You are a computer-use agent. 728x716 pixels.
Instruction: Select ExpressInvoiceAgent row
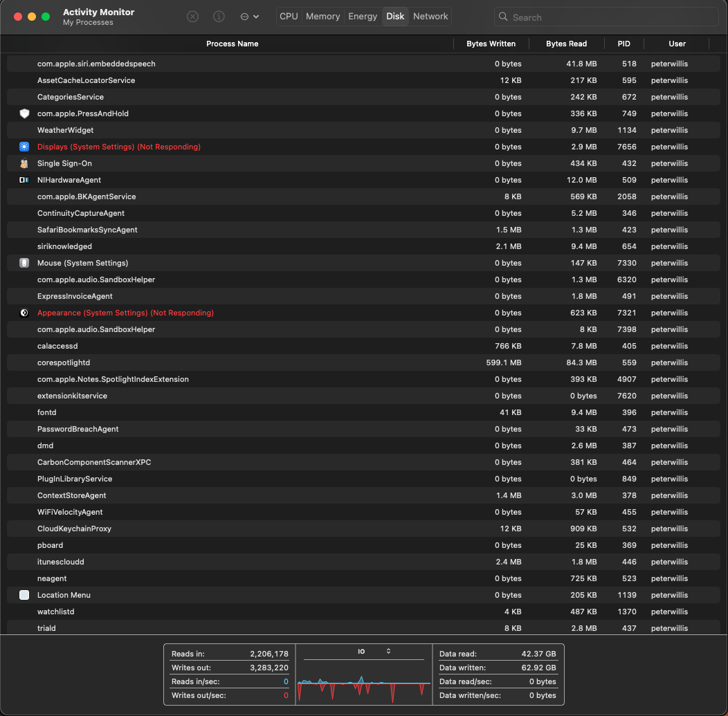click(x=363, y=296)
